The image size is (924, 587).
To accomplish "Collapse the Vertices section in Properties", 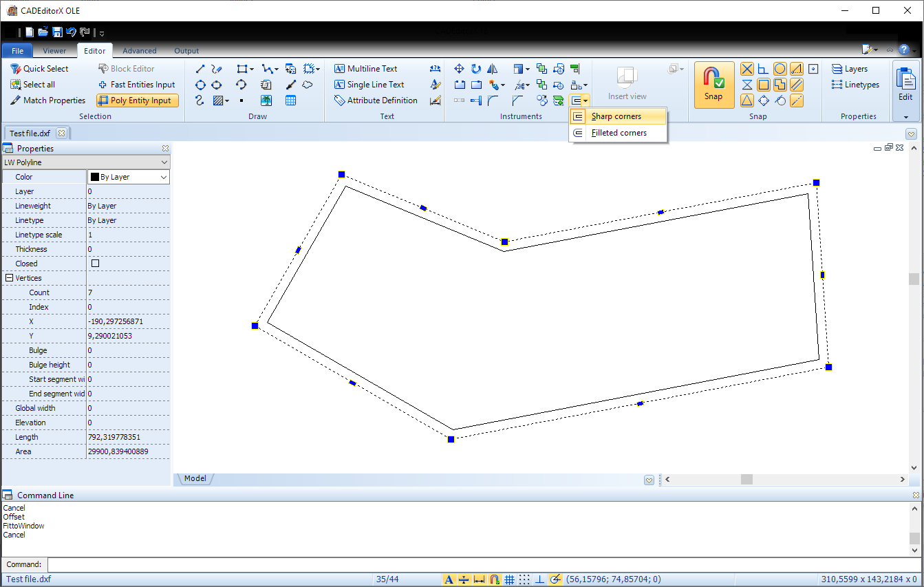I will [x=9, y=277].
